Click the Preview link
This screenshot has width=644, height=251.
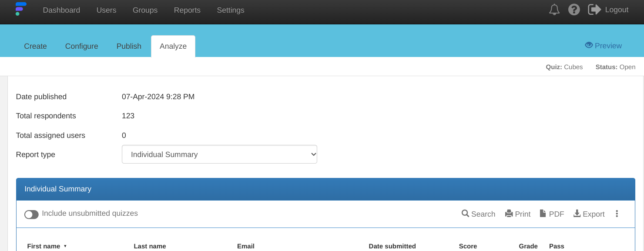(603, 46)
